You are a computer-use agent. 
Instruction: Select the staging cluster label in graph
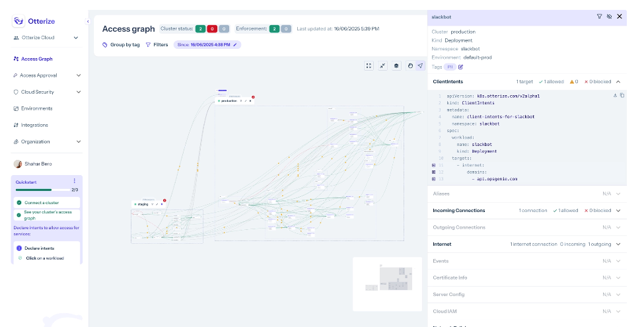(143, 204)
